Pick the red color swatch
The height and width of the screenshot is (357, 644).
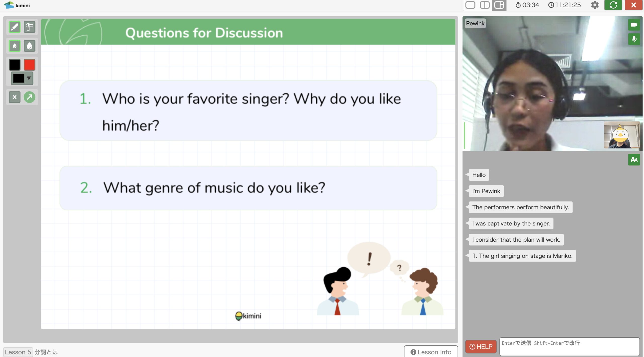point(29,65)
